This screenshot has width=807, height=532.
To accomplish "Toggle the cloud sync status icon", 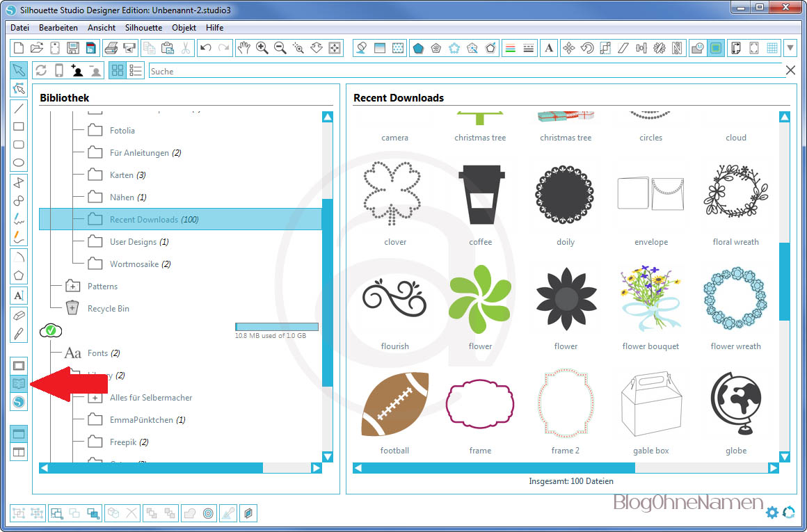I will coord(51,330).
